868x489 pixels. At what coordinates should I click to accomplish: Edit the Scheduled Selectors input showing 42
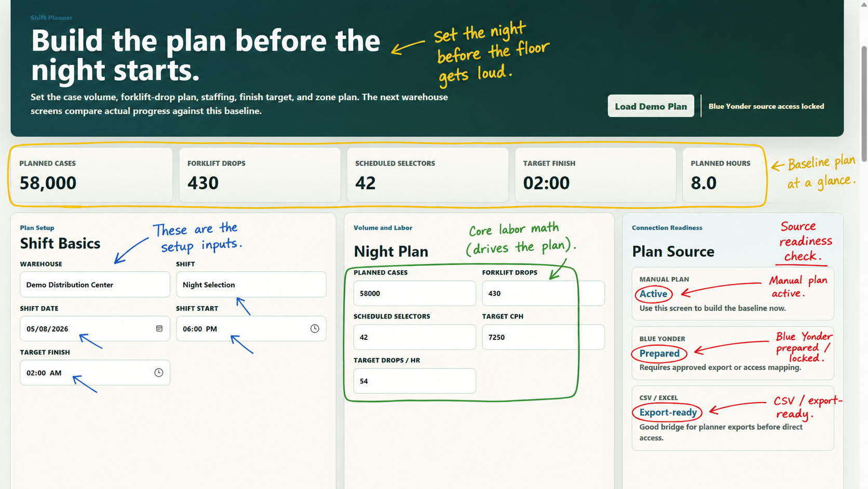[x=415, y=337]
